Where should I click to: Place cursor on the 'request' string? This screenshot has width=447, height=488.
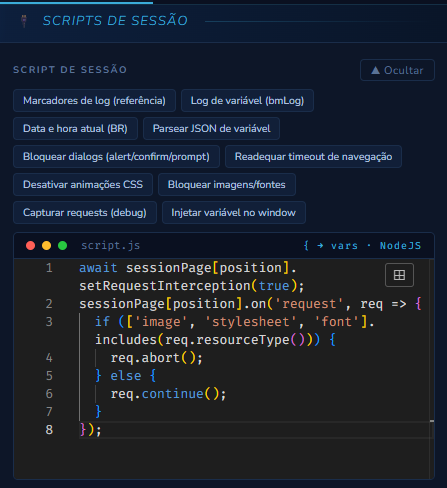[x=309, y=304]
